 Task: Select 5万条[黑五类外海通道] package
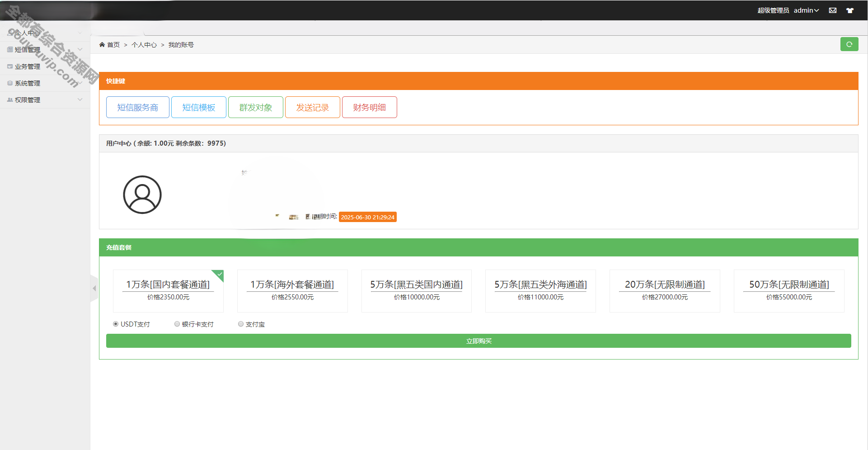(540, 291)
